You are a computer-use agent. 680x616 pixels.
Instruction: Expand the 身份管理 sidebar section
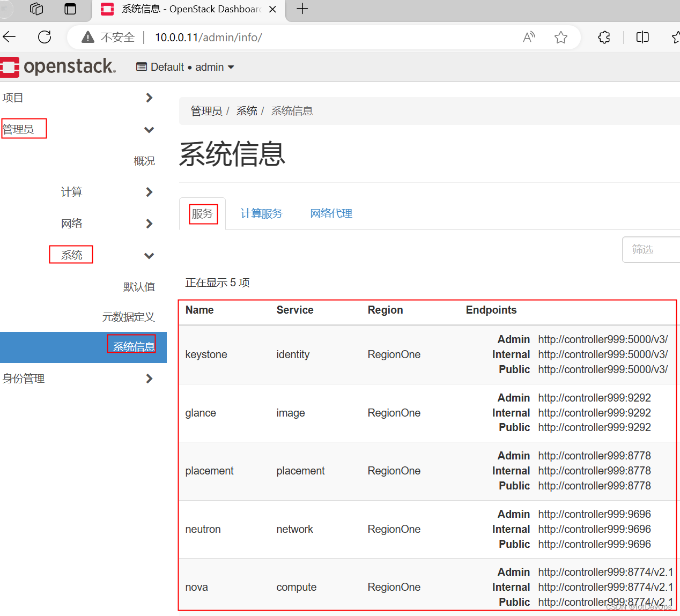point(77,378)
